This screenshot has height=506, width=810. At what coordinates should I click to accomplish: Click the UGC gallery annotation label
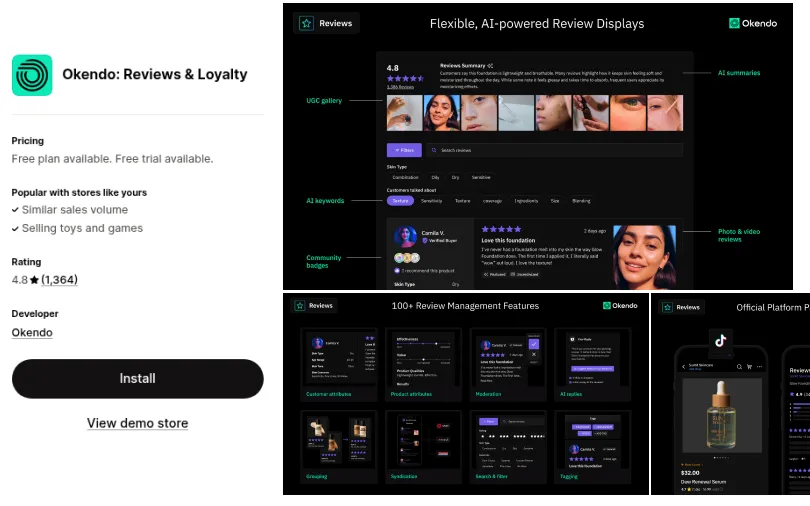324,101
